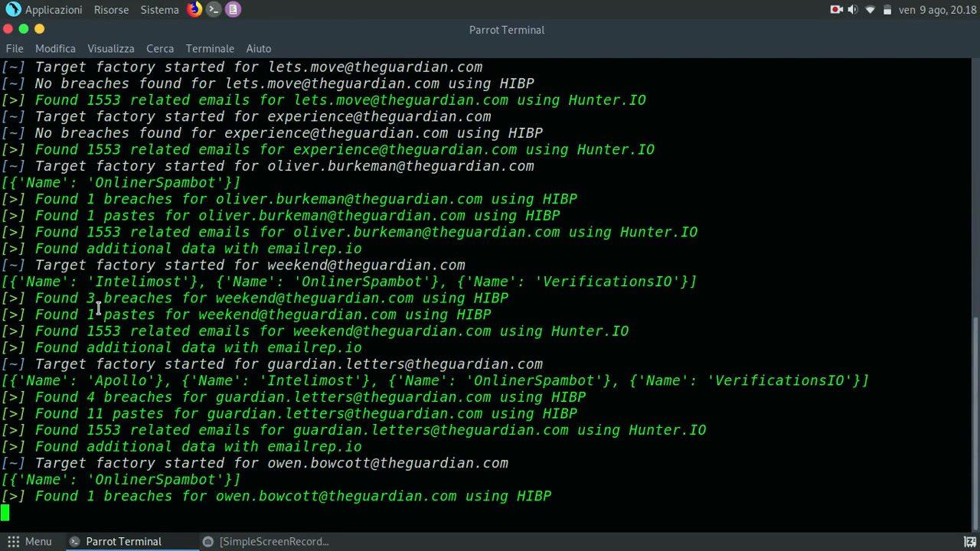Click 'Target factory started for oliver.burkeman@theguardian.com' line
This screenshot has height=551, width=980.
click(x=268, y=166)
